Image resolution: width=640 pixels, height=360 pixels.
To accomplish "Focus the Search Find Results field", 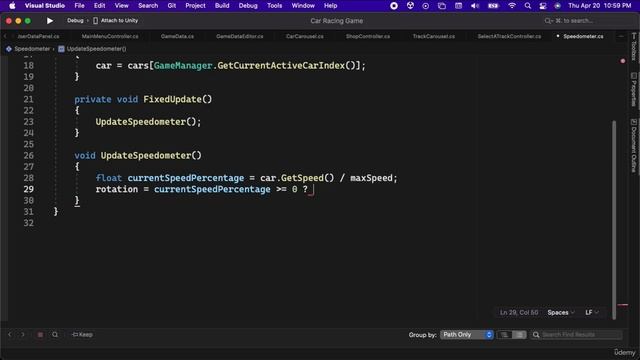I will 576,335.
